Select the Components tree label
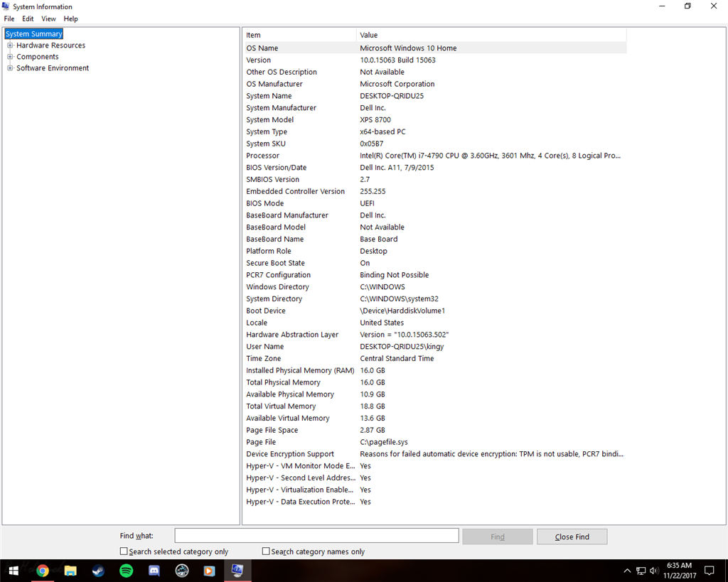Screen dimensions: 728x582 point(38,57)
